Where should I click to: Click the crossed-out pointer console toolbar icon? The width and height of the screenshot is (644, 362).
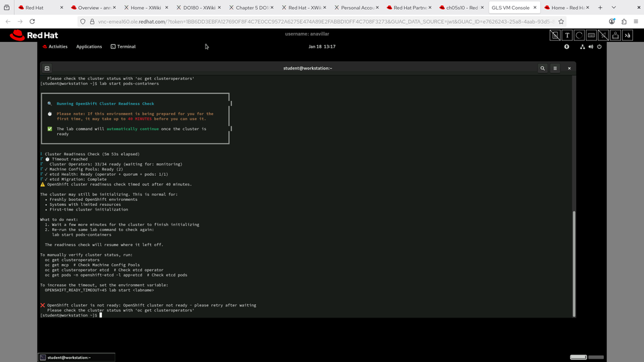click(603, 35)
